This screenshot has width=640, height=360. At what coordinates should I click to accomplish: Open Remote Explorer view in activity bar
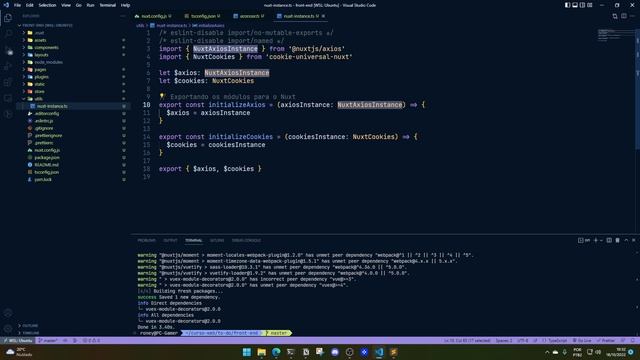[x=8, y=98]
